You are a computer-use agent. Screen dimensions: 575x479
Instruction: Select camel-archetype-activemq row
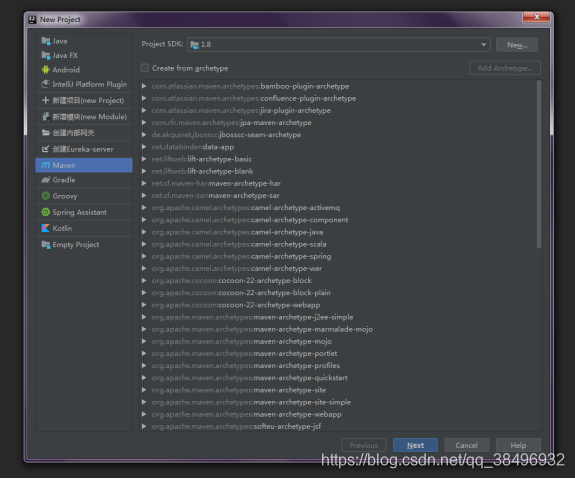pos(337,208)
